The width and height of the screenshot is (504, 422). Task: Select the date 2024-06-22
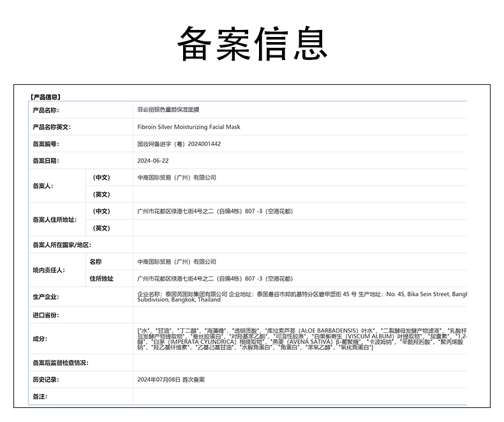coord(153,161)
